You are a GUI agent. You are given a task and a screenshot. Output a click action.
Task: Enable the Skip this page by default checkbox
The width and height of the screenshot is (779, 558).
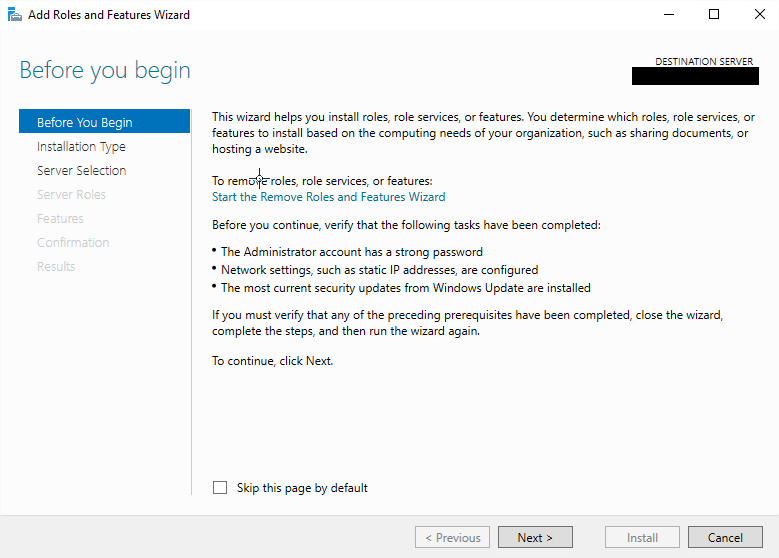pos(220,488)
